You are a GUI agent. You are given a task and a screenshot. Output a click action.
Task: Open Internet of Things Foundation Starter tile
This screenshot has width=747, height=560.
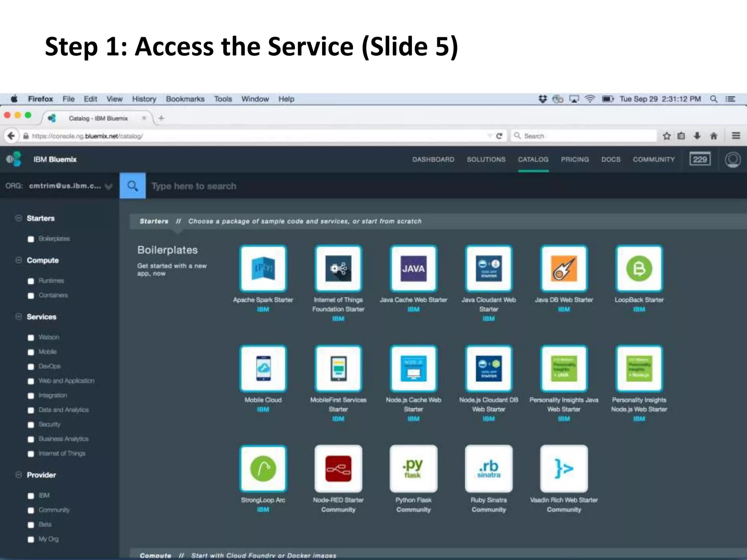[x=338, y=269]
